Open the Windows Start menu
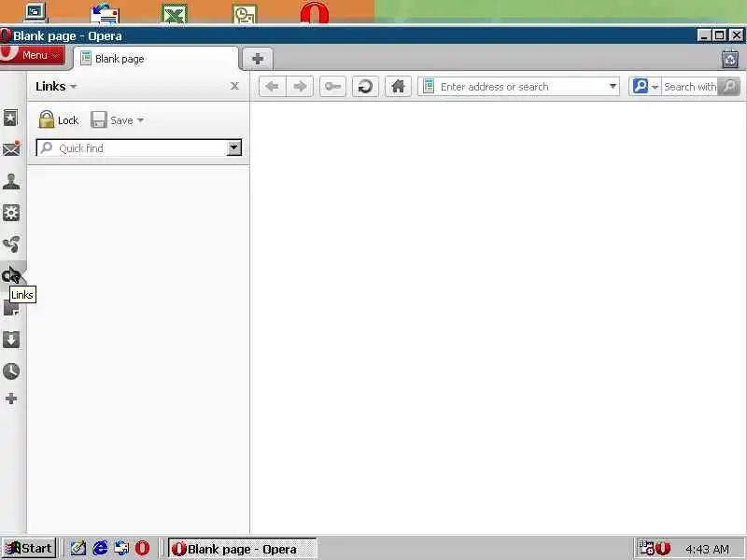747x560 pixels. click(x=29, y=548)
